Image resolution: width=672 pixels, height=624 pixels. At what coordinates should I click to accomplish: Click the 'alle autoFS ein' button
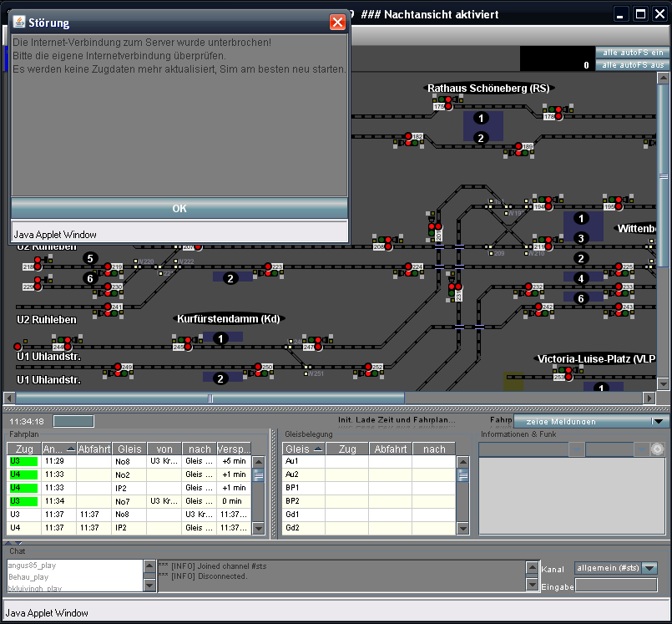coord(633,53)
